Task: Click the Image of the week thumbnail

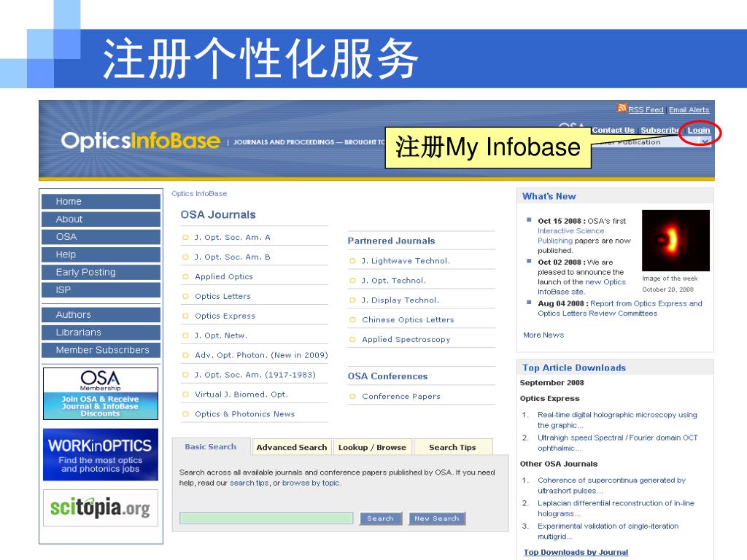Action: tap(676, 241)
